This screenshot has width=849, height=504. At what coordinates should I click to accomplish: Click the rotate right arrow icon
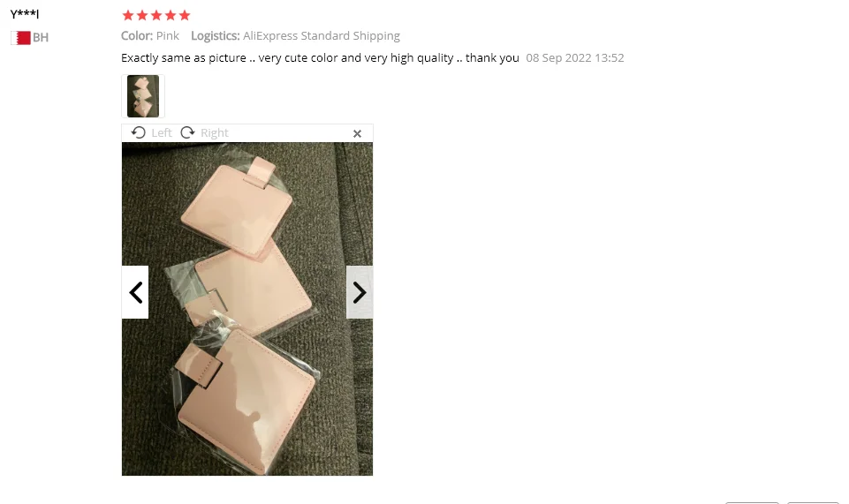tap(187, 133)
